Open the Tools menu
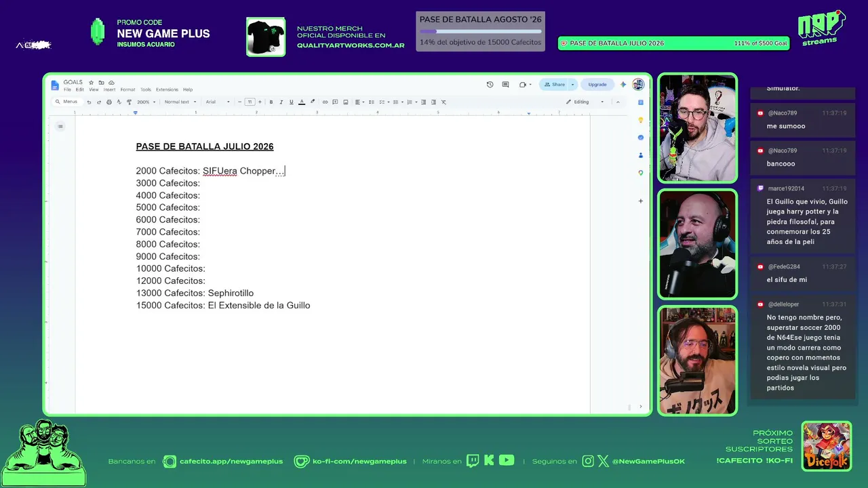Viewport: 868px width, 488px height. point(146,89)
